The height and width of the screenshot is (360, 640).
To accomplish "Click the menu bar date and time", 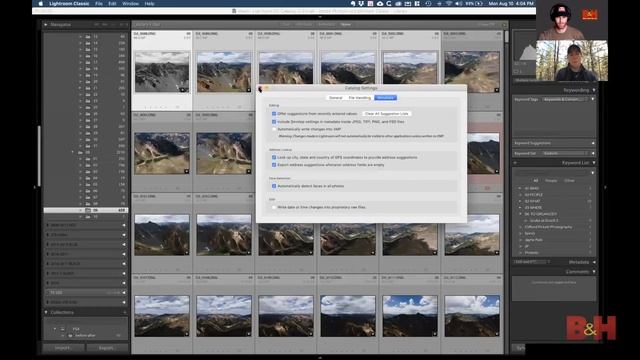I will coord(511,3).
